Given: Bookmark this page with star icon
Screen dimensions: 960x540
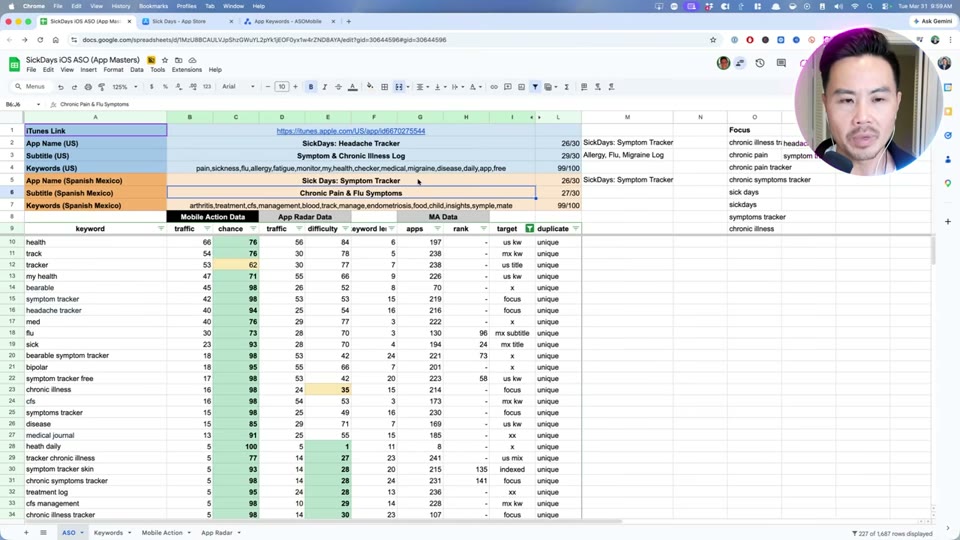Looking at the screenshot, I should 713,40.
